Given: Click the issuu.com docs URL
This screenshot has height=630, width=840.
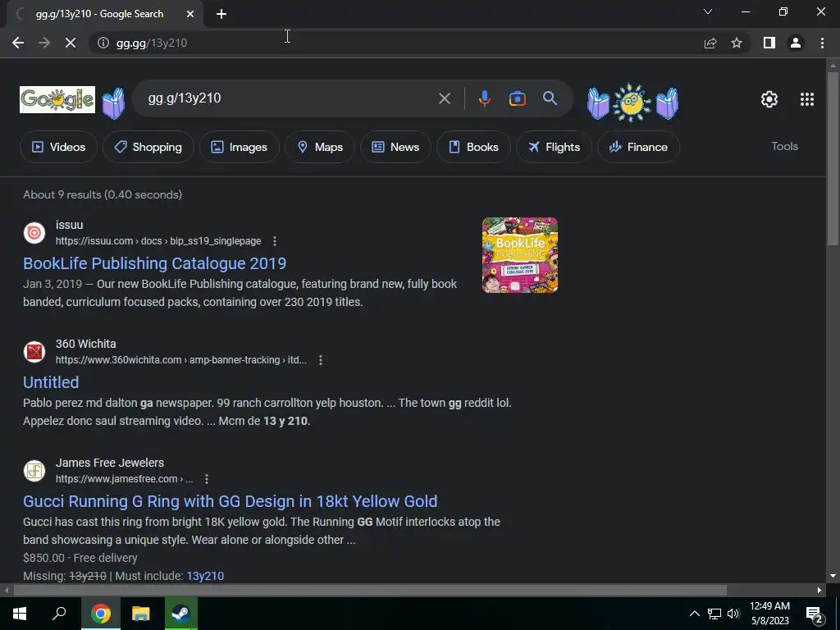Looking at the screenshot, I should point(158,241).
